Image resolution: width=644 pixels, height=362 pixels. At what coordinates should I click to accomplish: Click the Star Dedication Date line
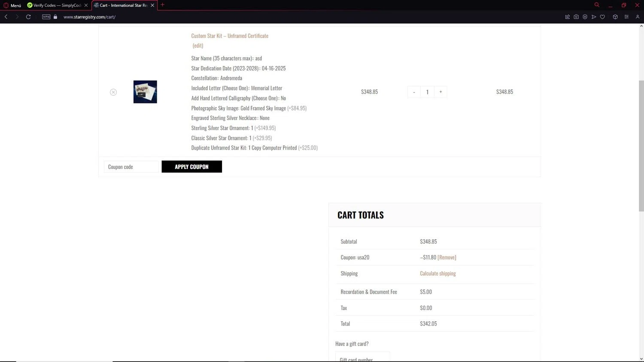point(238,68)
